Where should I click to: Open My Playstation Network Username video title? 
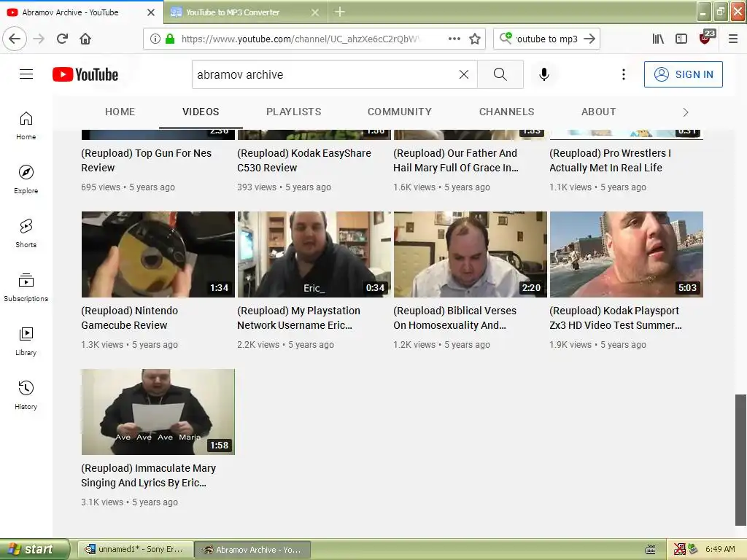[x=298, y=318]
